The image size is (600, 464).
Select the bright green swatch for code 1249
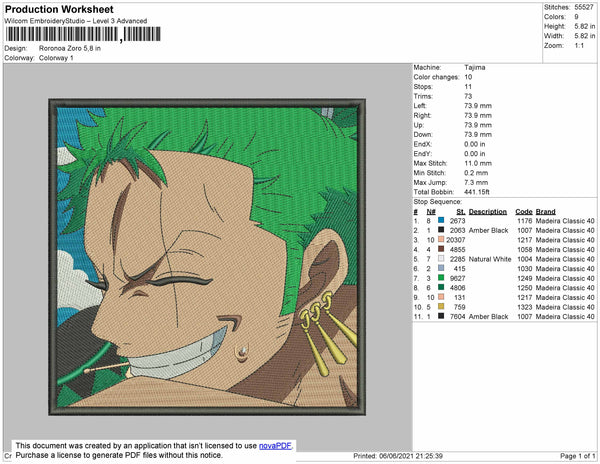(x=441, y=278)
